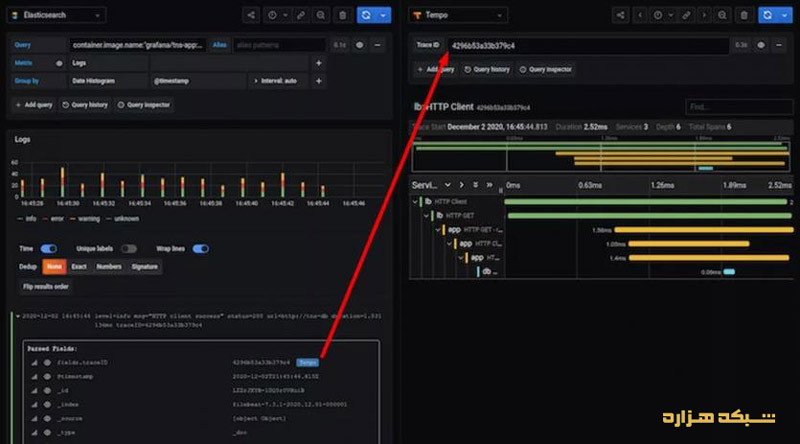
Task: Toggle the Wrap lines switch
Action: coord(201,249)
